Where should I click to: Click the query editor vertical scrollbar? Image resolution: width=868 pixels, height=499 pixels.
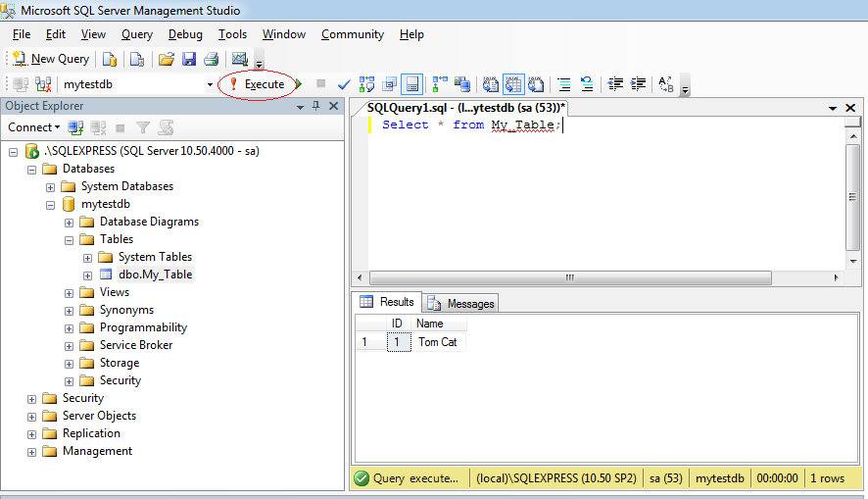coord(853,198)
